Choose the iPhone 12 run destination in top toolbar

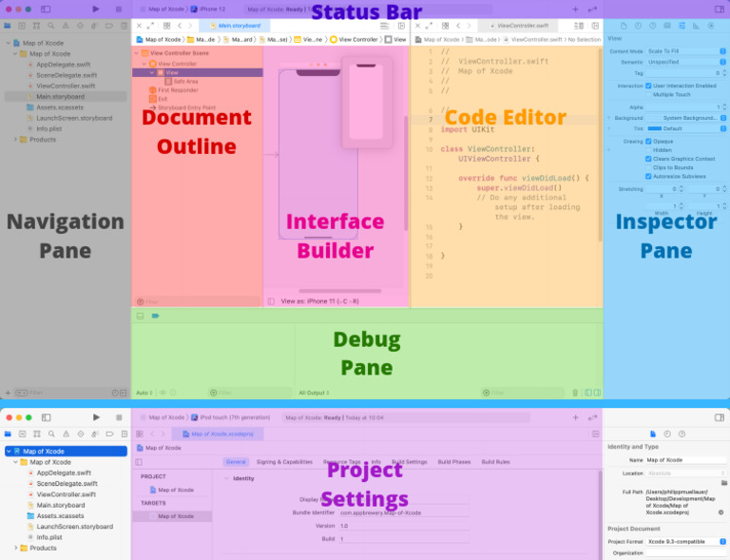click(x=208, y=9)
